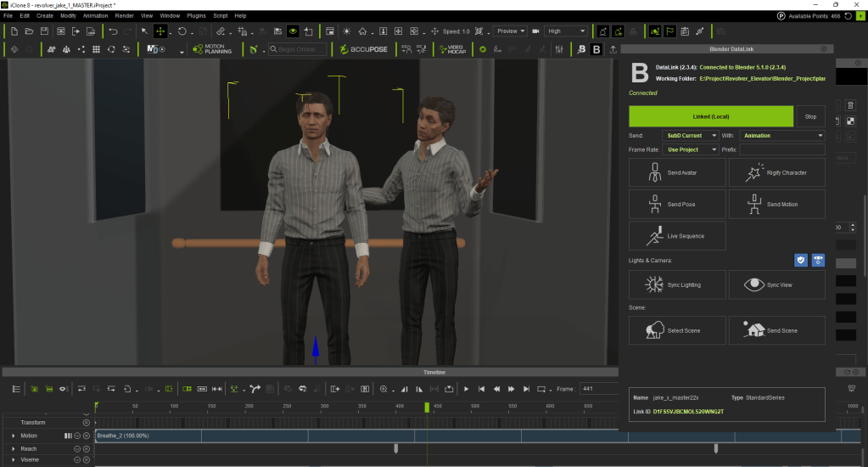Toggle the Motion track collapse circle icon
The image size is (868, 467).
click(x=77, y=436)
